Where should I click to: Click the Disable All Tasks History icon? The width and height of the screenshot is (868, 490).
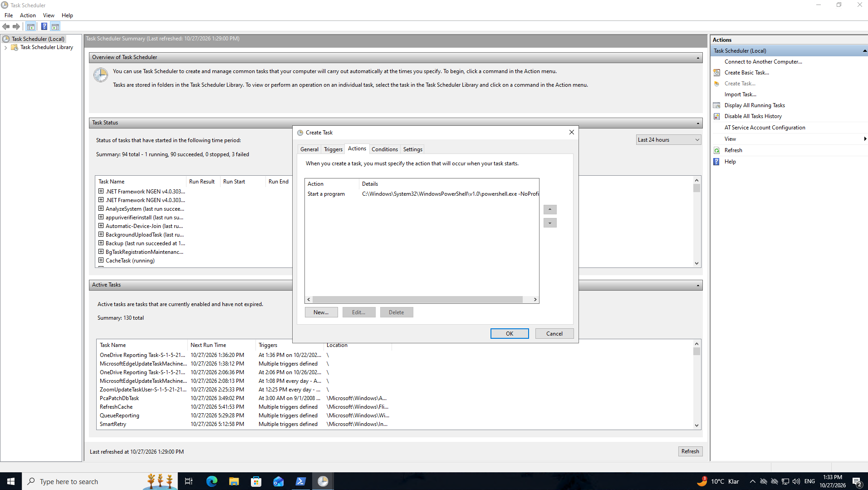[x=717, y=116]
